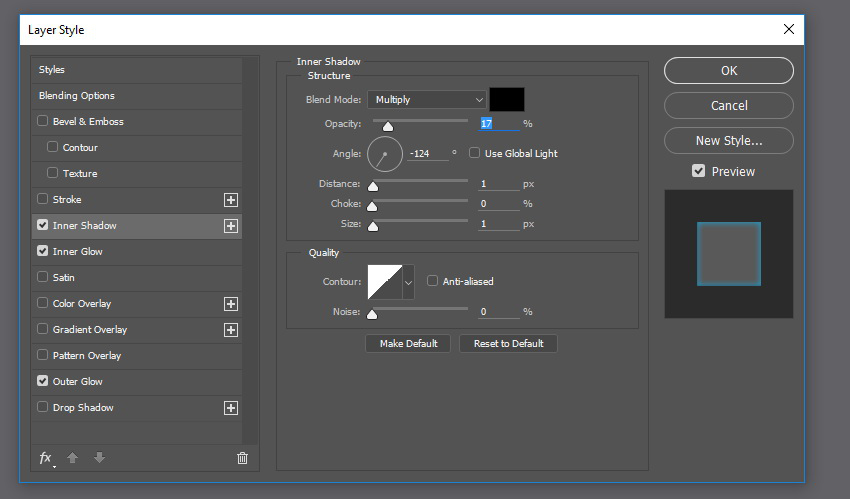
Task: Enable Drop Shadow checkbox
Action: (42, 407)
